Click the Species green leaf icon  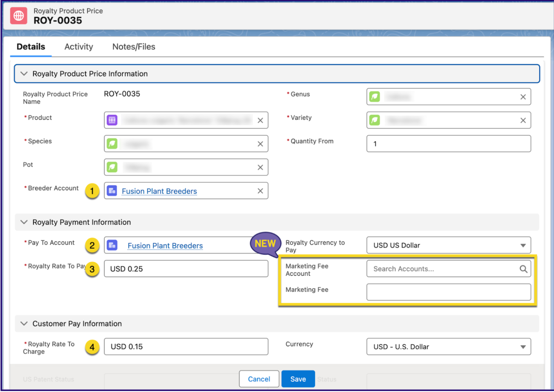click(x=112, y=144)
